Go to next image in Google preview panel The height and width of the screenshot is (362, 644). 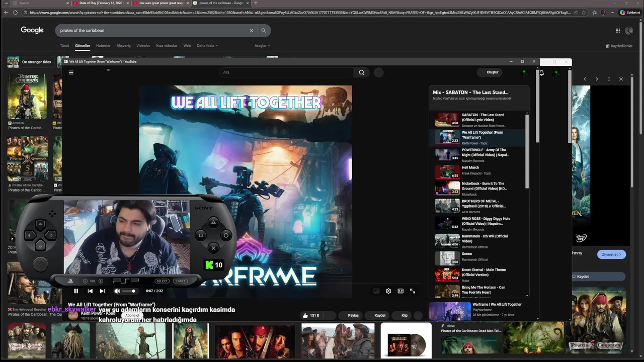(597, 79)
